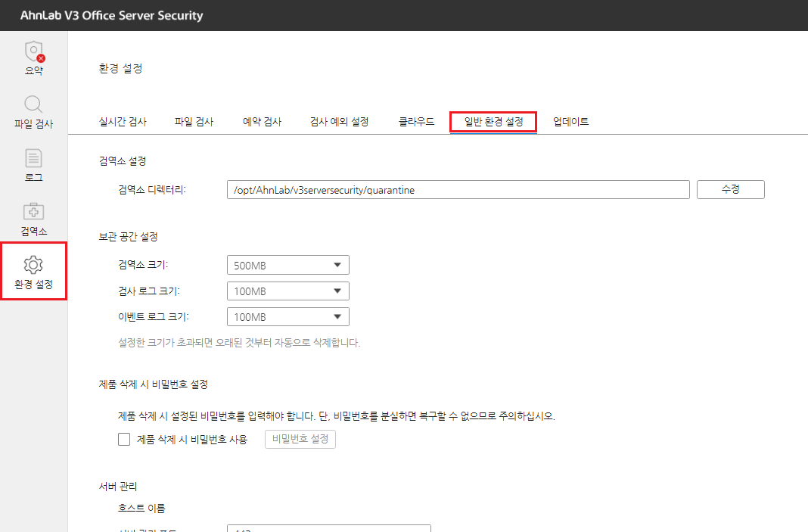The image size is (808, 532).
Task: Open the 로그 document icon
Action: pyautogui.click(x=33, y=158)
